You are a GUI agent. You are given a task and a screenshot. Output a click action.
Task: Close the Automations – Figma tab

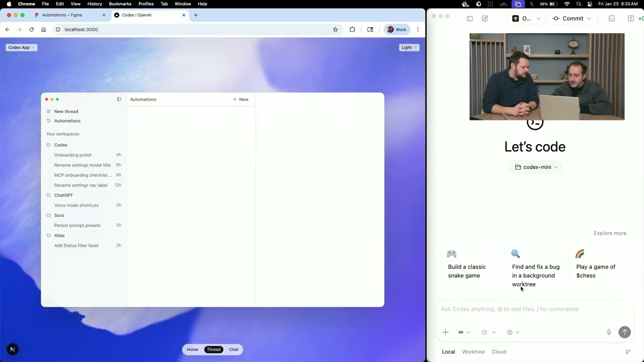coord(104,15)
